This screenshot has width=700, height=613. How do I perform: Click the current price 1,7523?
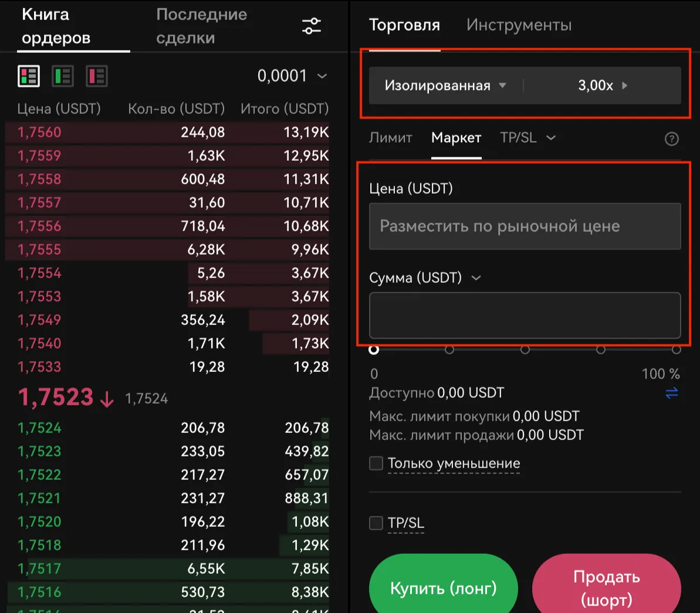click(x=56, y=397)
